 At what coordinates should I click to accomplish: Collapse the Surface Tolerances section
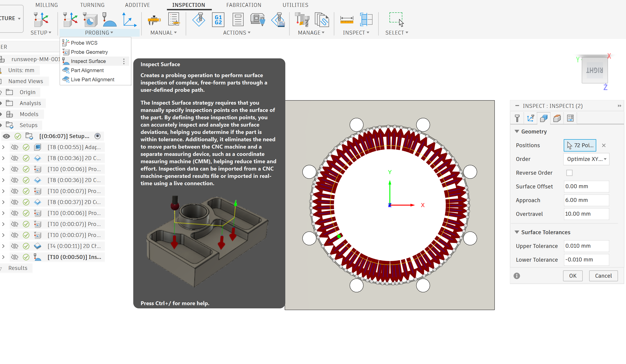pos(517,232)
